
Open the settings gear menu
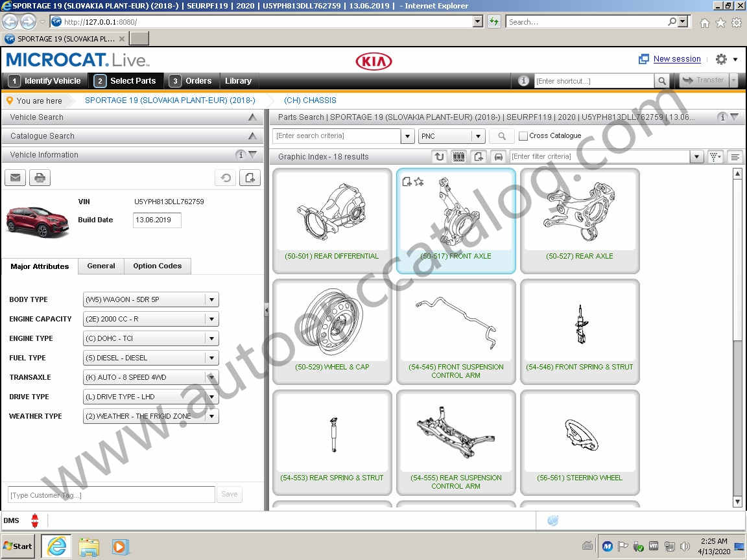click(721, 59)
